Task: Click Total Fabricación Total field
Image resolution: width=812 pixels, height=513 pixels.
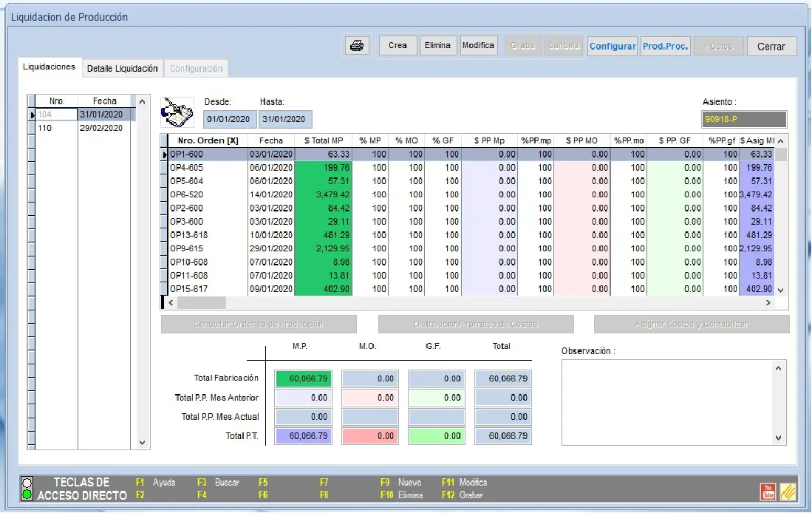Action: click(x=503, y=378)
